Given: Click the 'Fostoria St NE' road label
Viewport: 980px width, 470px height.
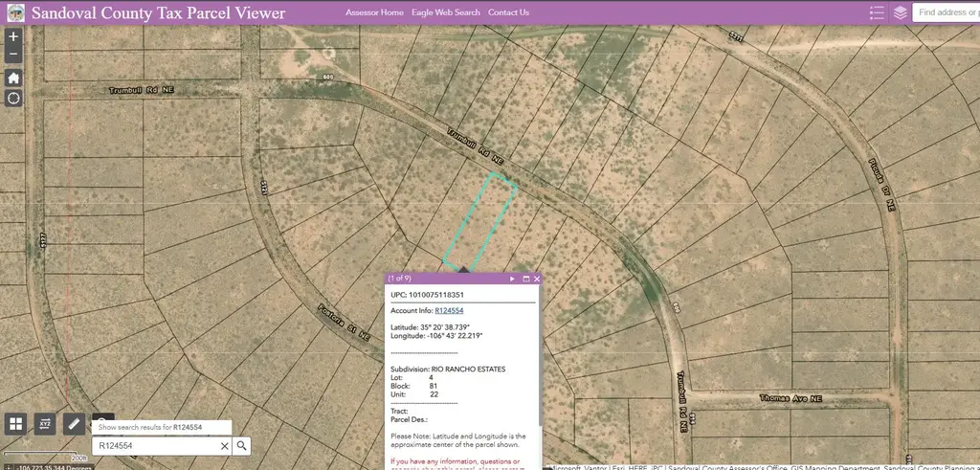Looking at the screenshot, I should [x=345, y=322].
